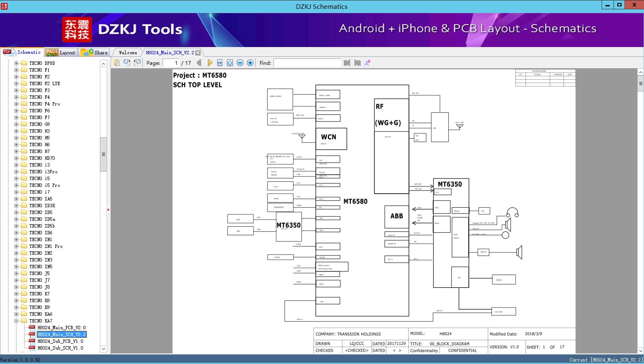Zoom out with the minus icon
Viewport: 644px width, 364px height.
[240, 63]
